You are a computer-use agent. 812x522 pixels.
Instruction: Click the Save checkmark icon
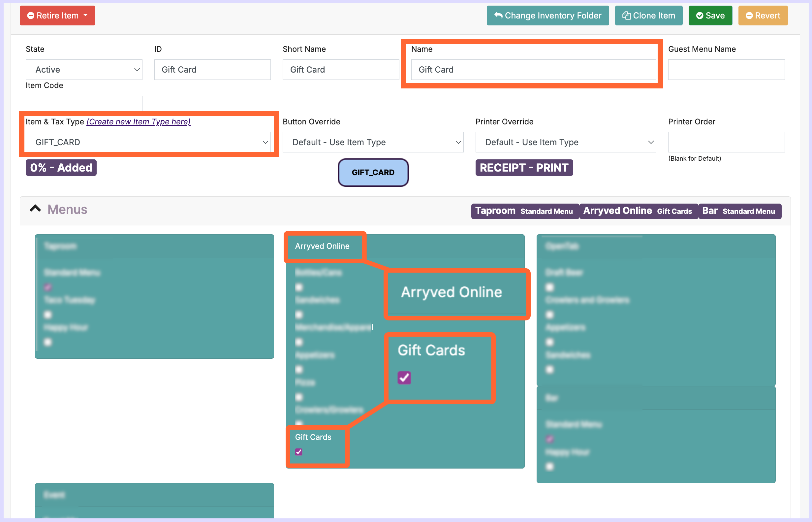click(700, 16)
